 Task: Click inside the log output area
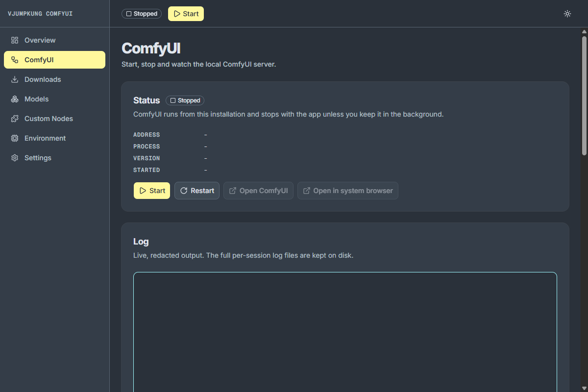(x=345, y=332)
